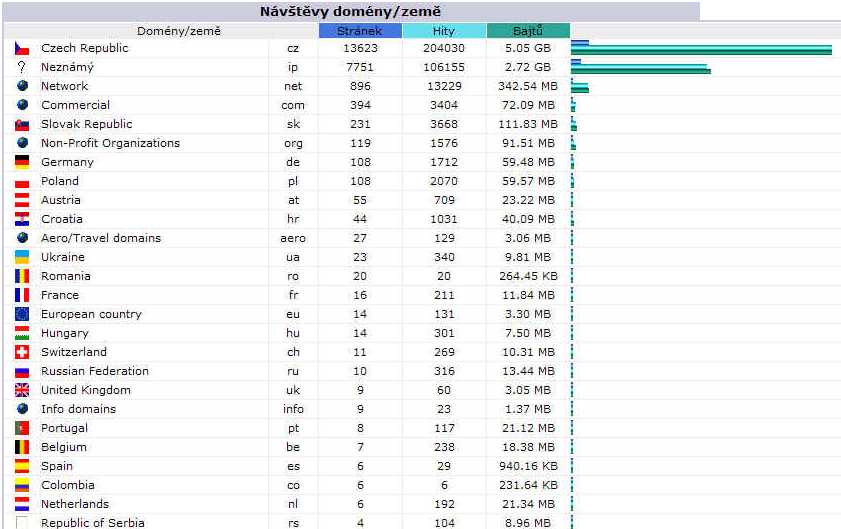Click the Czech Republic flag icon
The width and height of the screenshot is (841, 529).
[22, 48]
